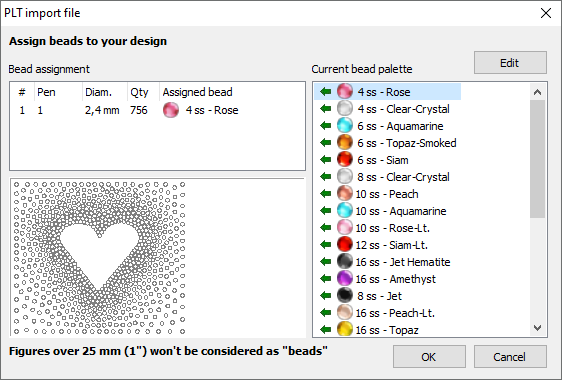This screenshot has width=562, height=380.
Task: Click the 6 ss Aquamarine bead swatch
Action: [345, 125]
